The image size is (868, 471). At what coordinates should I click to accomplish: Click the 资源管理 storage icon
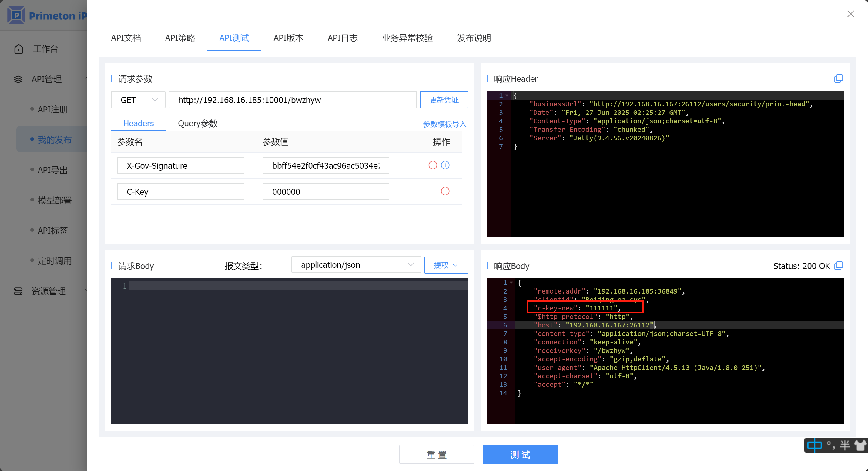(x=18, y=291)
